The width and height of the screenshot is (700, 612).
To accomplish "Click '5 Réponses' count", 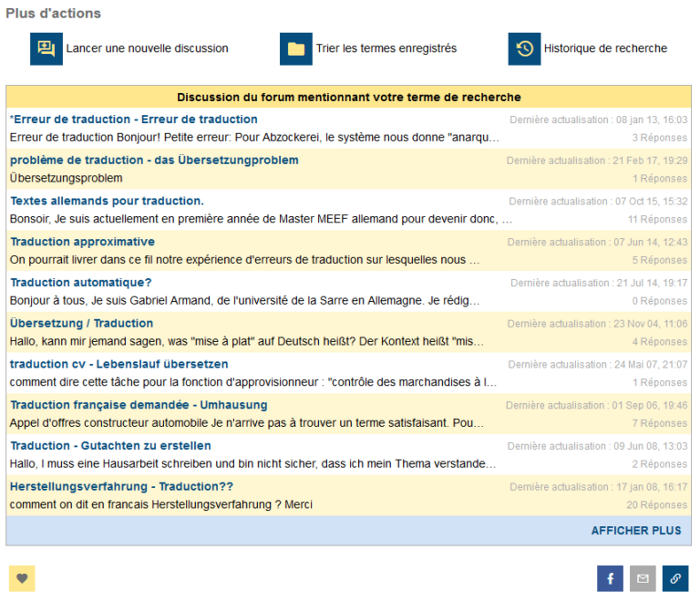I will 660,260.
